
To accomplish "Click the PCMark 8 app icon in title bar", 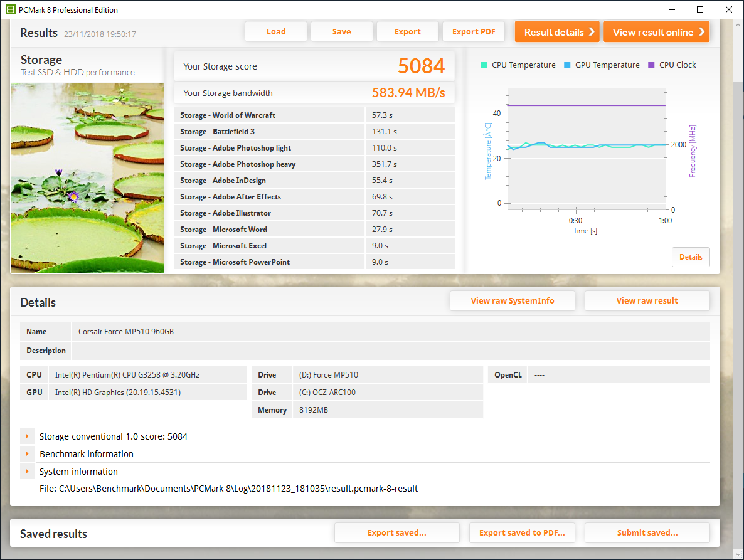I will [x=11, y=9].
